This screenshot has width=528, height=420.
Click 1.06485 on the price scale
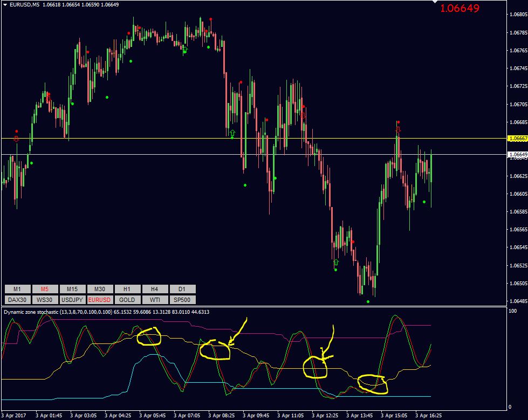[x=519, y=301]
